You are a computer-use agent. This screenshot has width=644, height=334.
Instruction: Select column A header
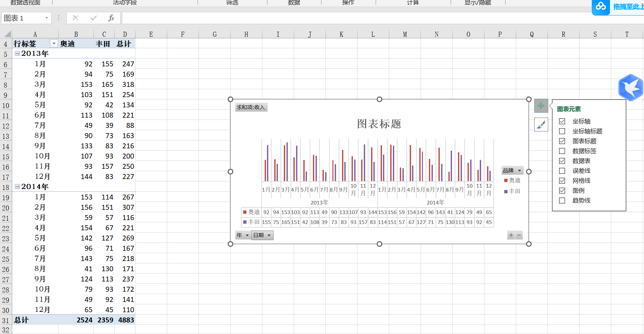[35, 34]
